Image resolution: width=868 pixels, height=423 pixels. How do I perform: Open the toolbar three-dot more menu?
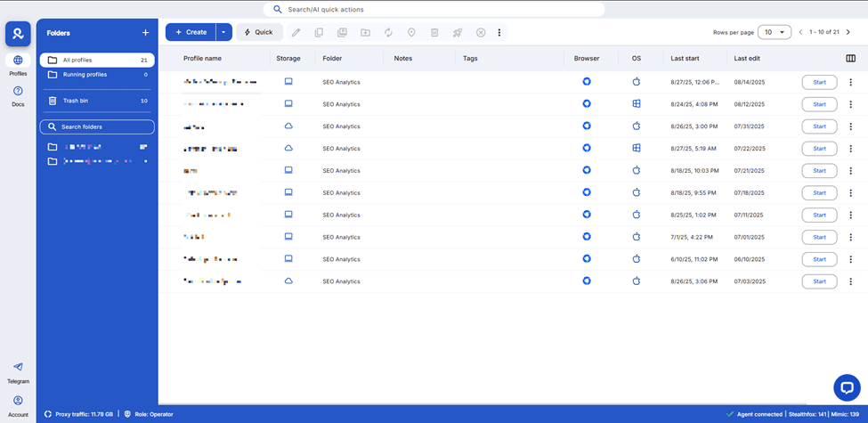click(499, 33)
